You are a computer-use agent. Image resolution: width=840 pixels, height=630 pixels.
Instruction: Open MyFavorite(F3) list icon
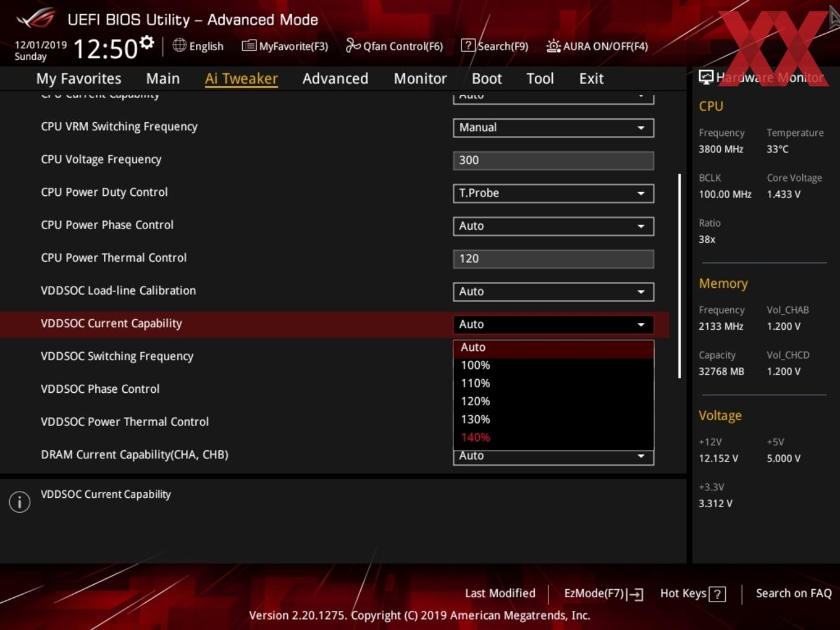[x=249, y=46]
